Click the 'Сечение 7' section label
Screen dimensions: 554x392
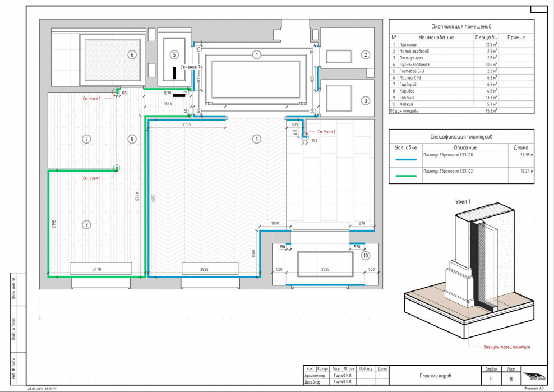click(191, 67)
